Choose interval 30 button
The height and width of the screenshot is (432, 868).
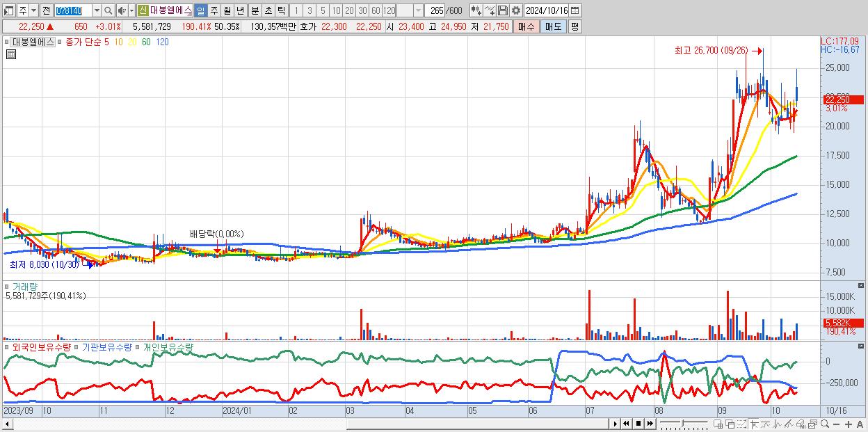362,10
